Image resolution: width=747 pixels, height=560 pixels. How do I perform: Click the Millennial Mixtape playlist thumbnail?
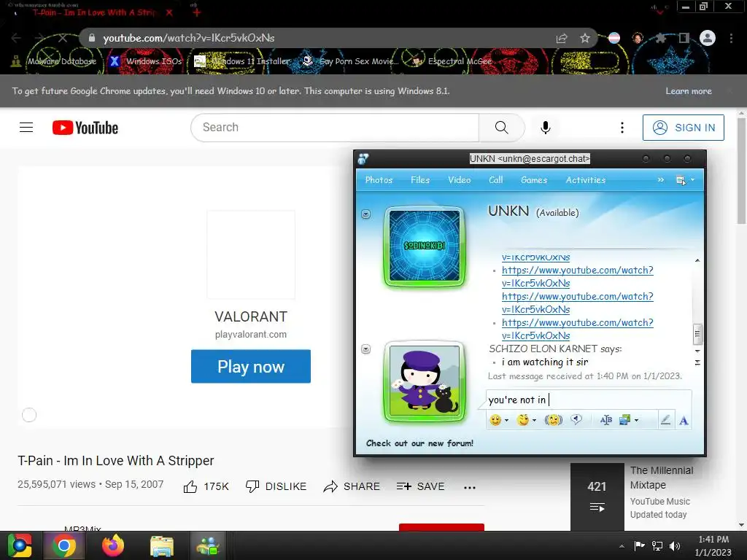597,496
